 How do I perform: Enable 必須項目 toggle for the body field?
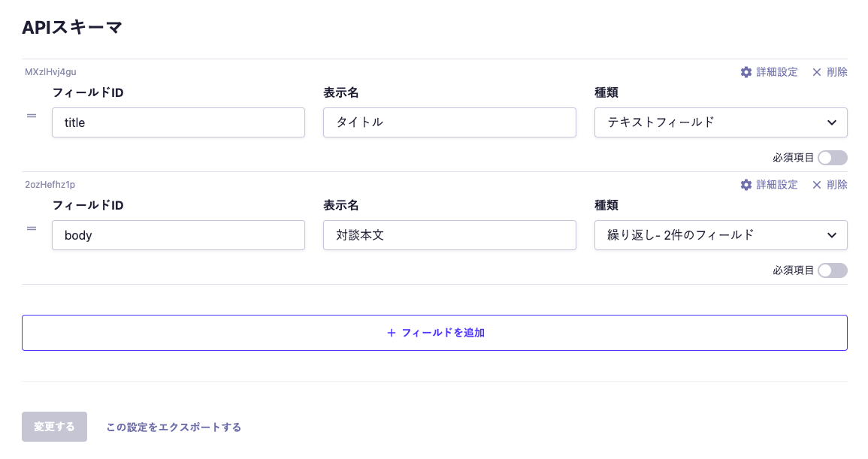[833, 270]
